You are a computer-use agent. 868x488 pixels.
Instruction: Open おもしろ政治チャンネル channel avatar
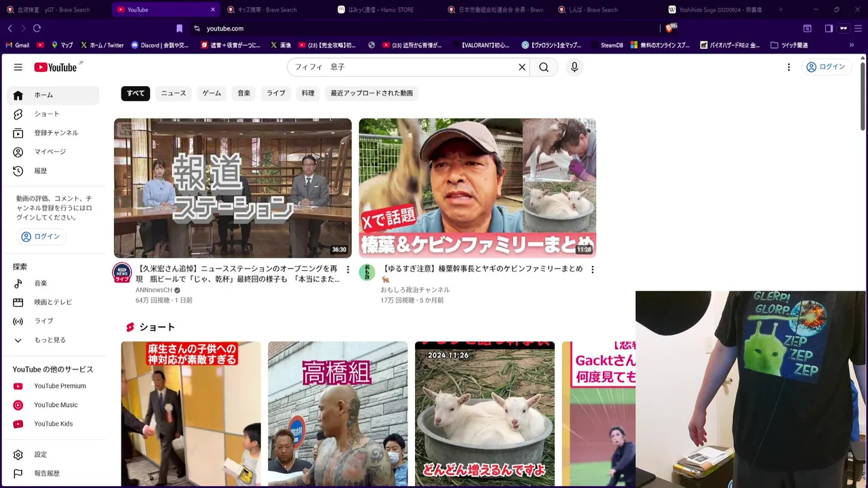(x=367, y=272)
